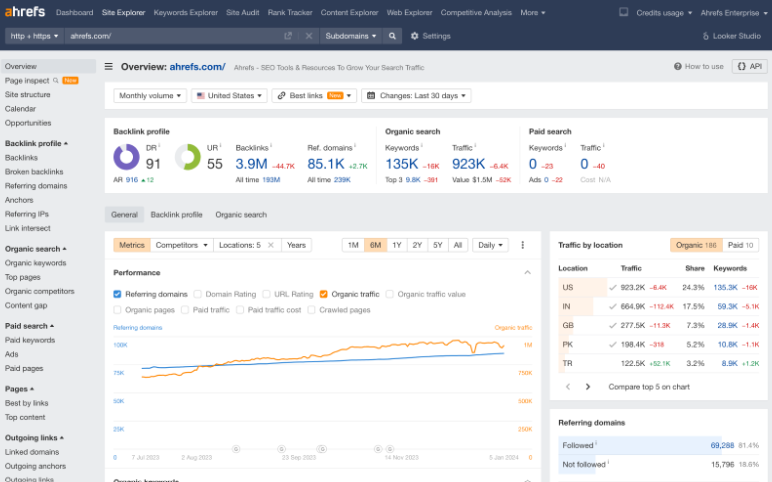
Task: Select the Paid 10 traffic tab
Action: pyautogui.click(x=740, y=245)
